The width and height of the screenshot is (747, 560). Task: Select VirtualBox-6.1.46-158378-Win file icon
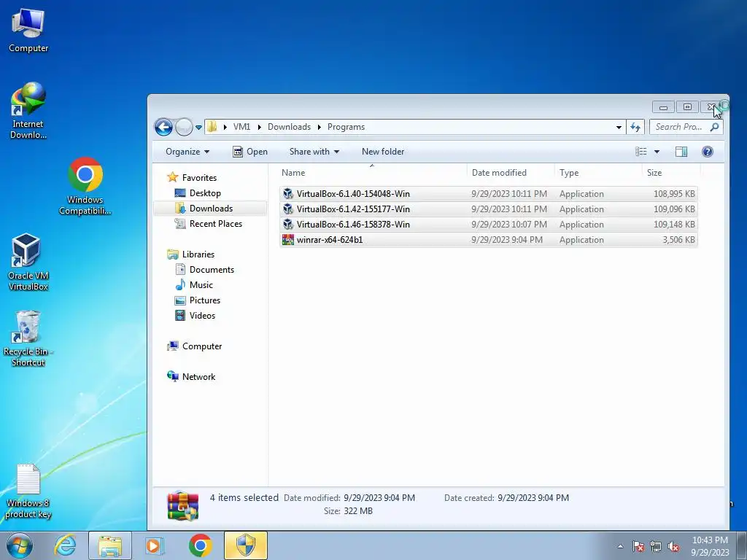(287, 225)
